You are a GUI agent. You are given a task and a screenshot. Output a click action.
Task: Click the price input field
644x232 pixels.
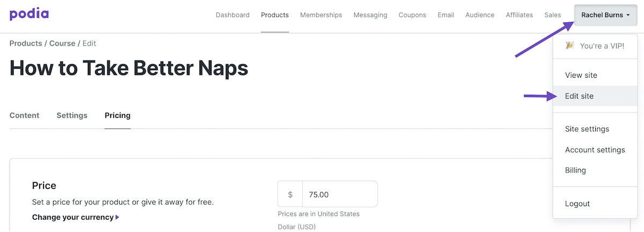tap(339, 194)
